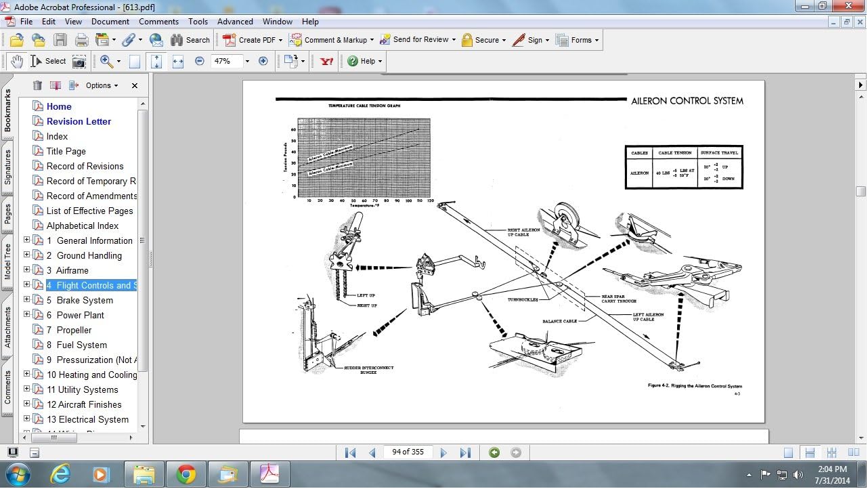
Task: Open the File menu
Action: pyautogui.click(x=26, y=22)
